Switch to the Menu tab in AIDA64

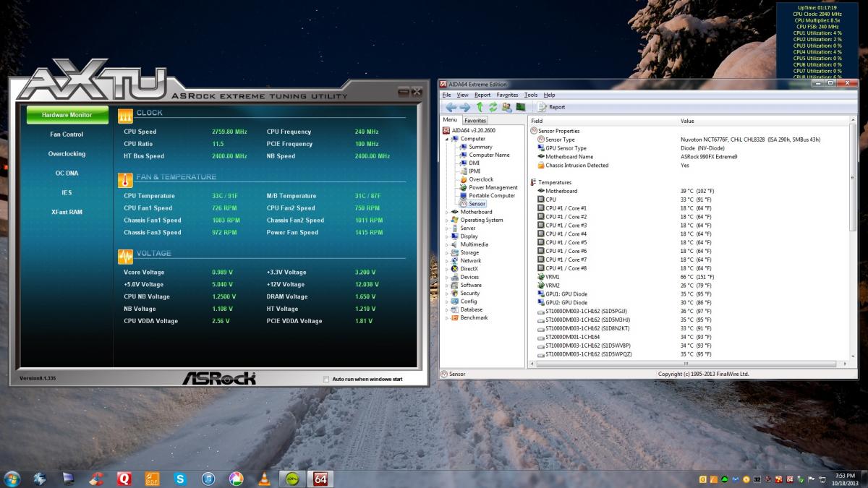450,120
